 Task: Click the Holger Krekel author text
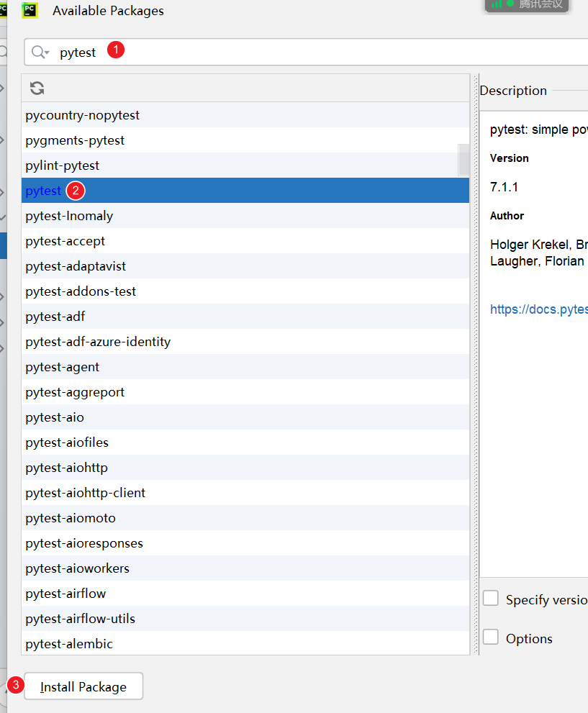click(x=539, y=253)
